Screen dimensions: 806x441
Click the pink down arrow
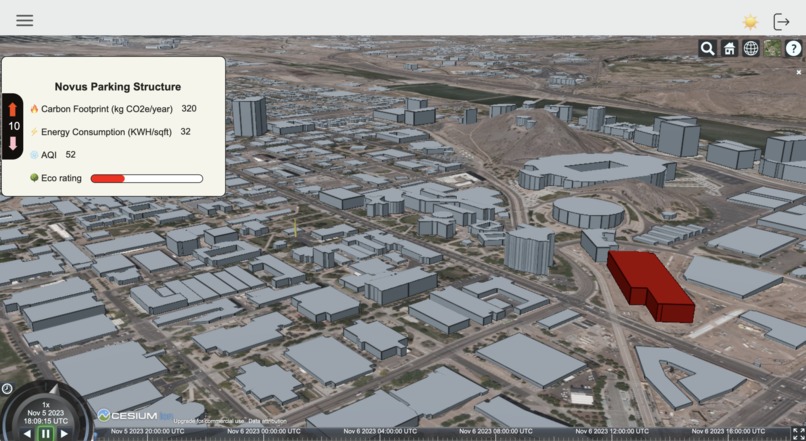13,143
